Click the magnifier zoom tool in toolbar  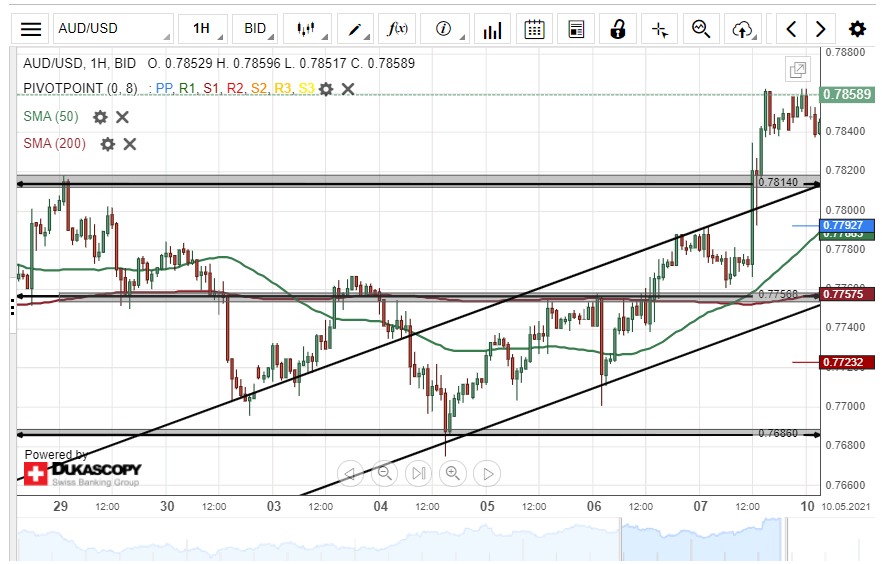tap(701, 29)
